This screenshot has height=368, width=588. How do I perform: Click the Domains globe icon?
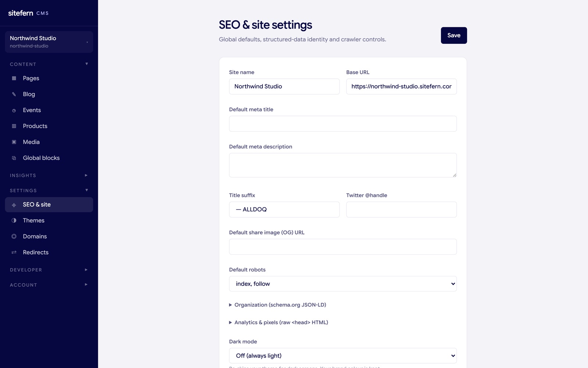point(14,236)
